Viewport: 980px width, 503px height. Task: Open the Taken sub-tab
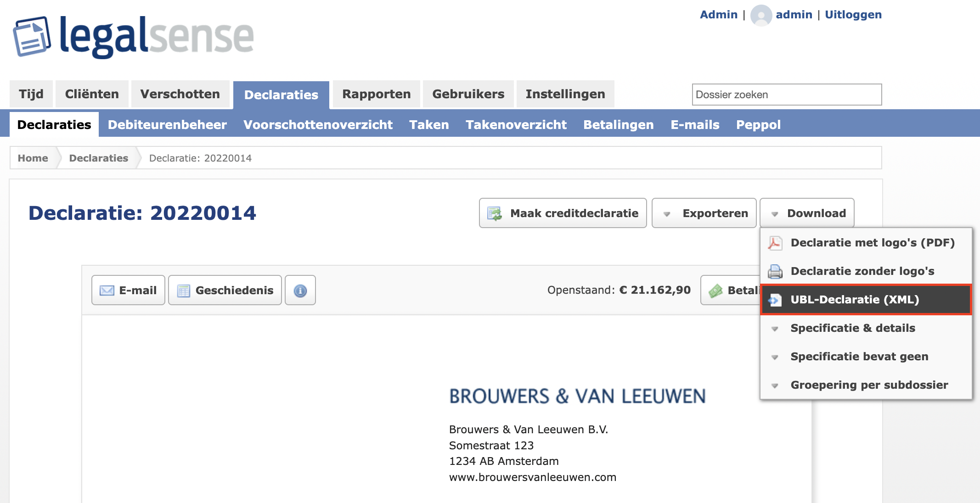click(x=429, y=125)
